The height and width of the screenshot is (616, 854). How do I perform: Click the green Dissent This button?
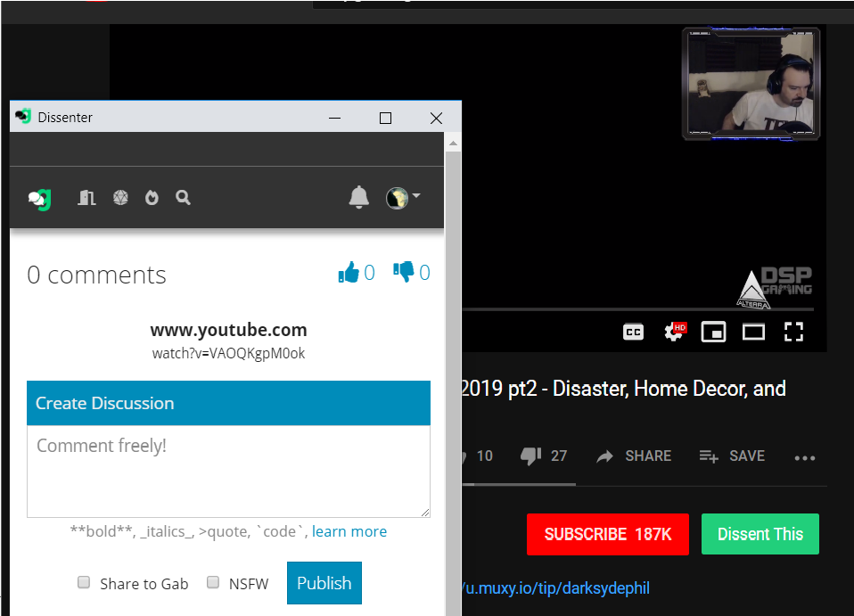(x=760, y=534)
